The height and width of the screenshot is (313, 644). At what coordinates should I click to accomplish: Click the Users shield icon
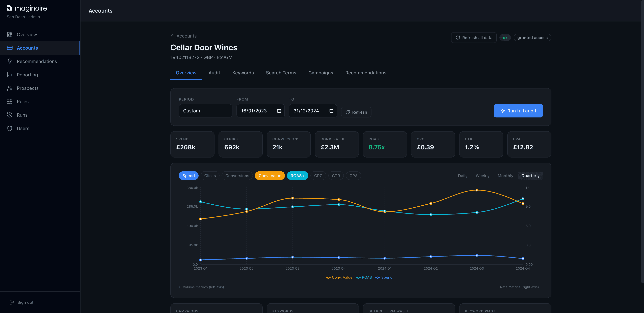10,128
